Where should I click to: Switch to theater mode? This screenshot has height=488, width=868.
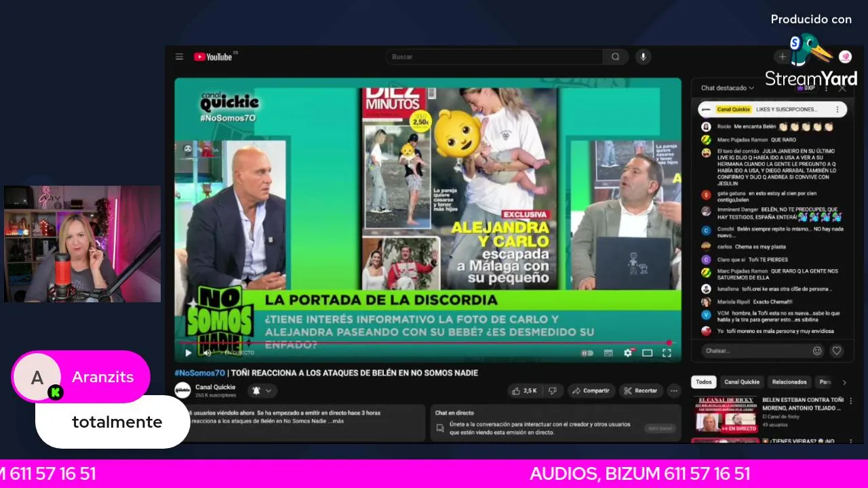(x=648, y=352)
